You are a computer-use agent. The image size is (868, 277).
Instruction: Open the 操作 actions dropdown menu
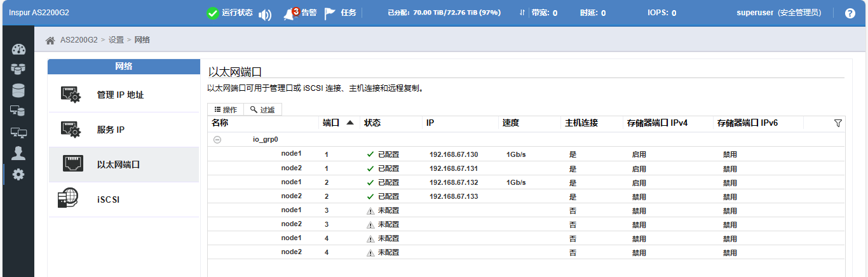pyautogui.click(x=226, y=110)
